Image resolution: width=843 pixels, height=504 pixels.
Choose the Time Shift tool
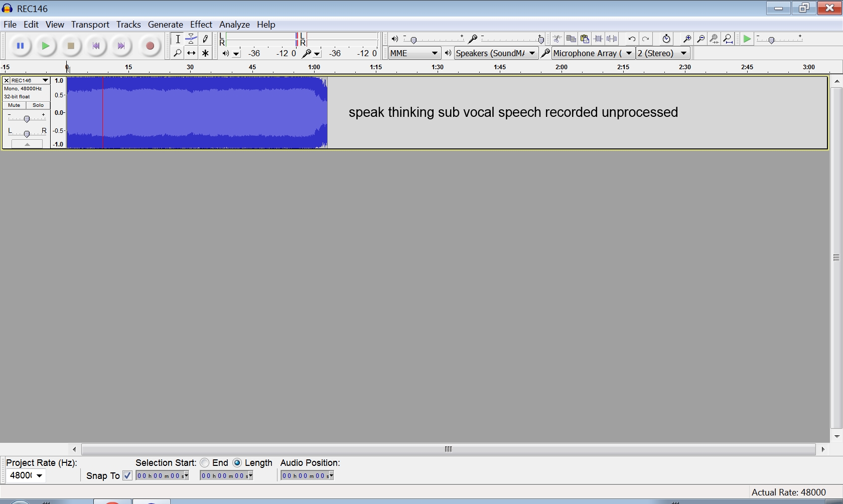click(191, 53)
